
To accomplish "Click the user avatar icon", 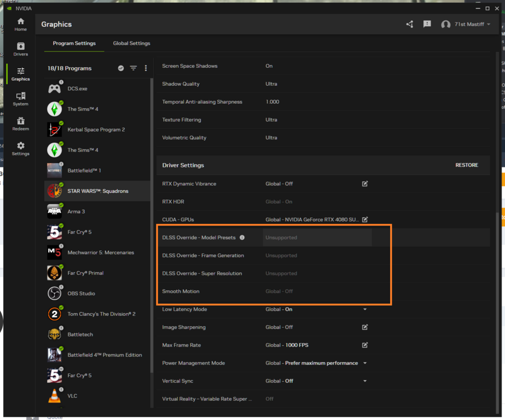I will point(446,25).
